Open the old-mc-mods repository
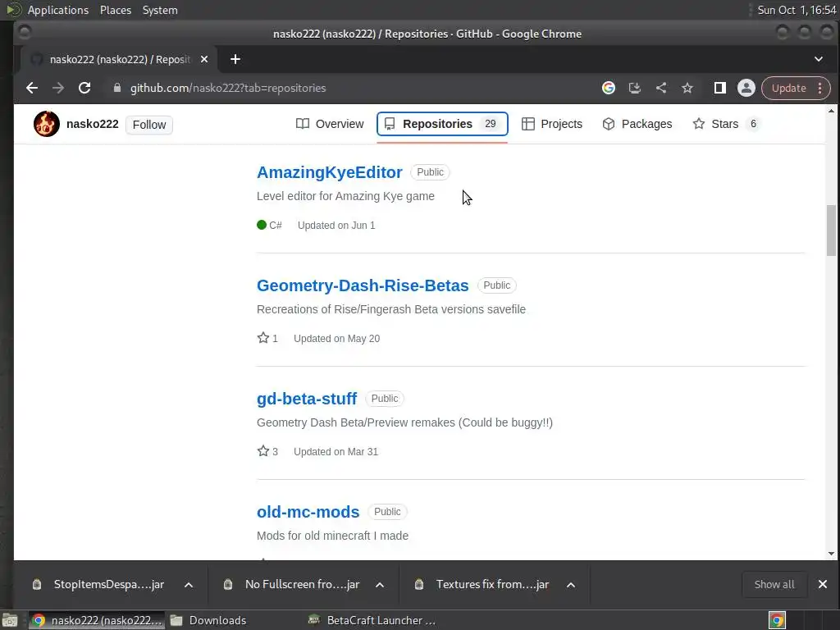Image resolution: width=840 pixels, height=630 pixels. (308, 512)
